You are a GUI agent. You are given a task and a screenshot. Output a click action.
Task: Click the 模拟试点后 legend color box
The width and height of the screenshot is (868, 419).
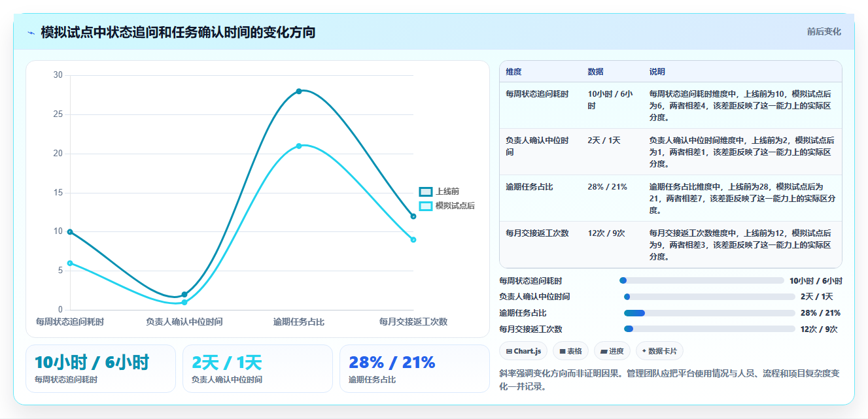426,206
